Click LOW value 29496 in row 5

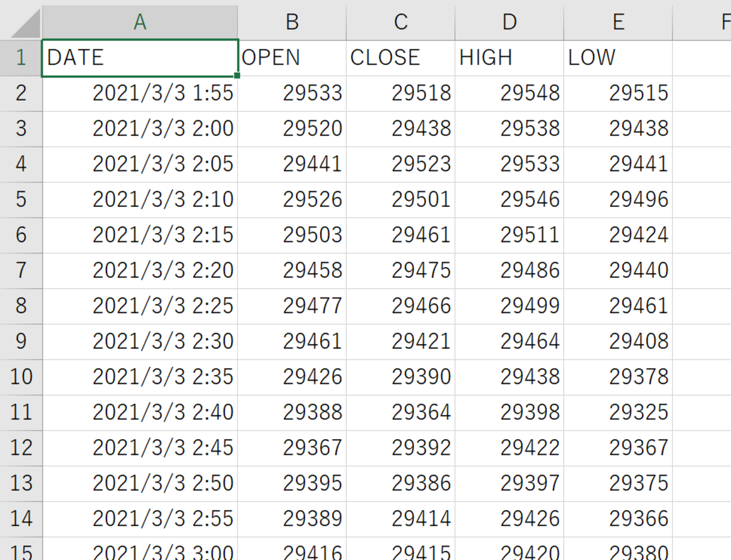coord(618,200)
